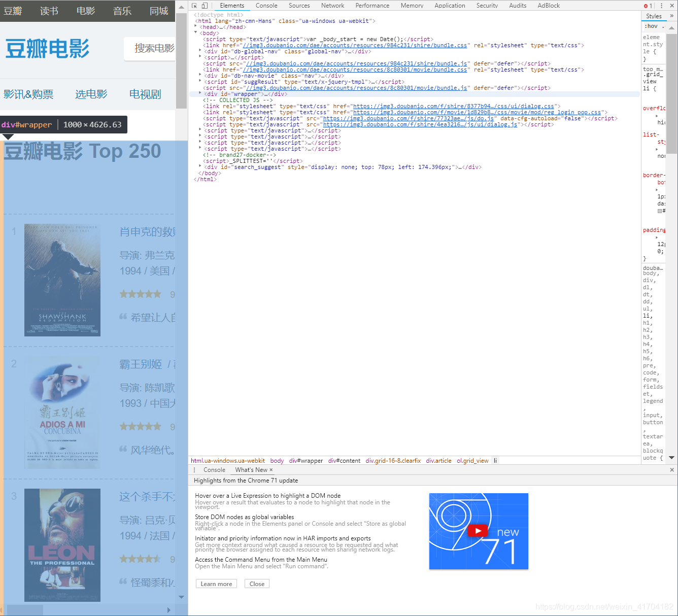Expand the wrapper div node
This screenshot has height=616, width=678.
click(200, 94)
